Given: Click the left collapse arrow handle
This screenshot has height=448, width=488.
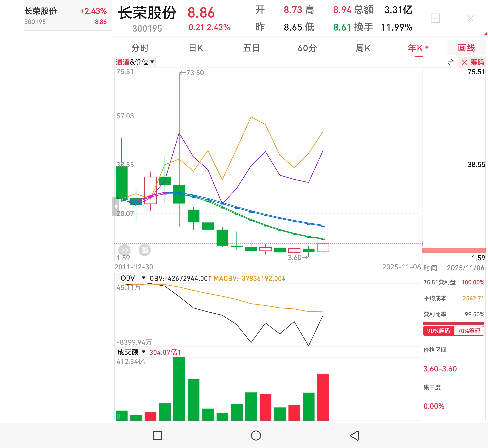Looking at the screenshot, I should pos(115,207).
